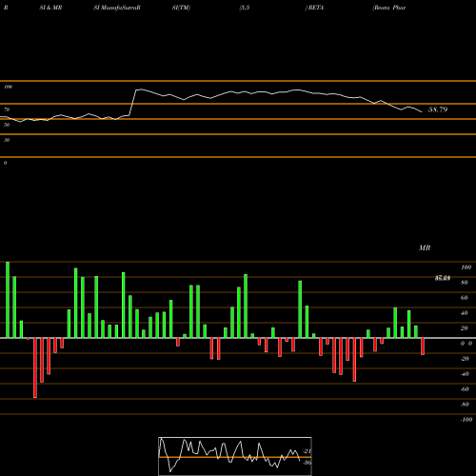Screen dimensions: 476x476
Task: Click the '70' level label on RSI axis
Action: [x=7, y=109]
